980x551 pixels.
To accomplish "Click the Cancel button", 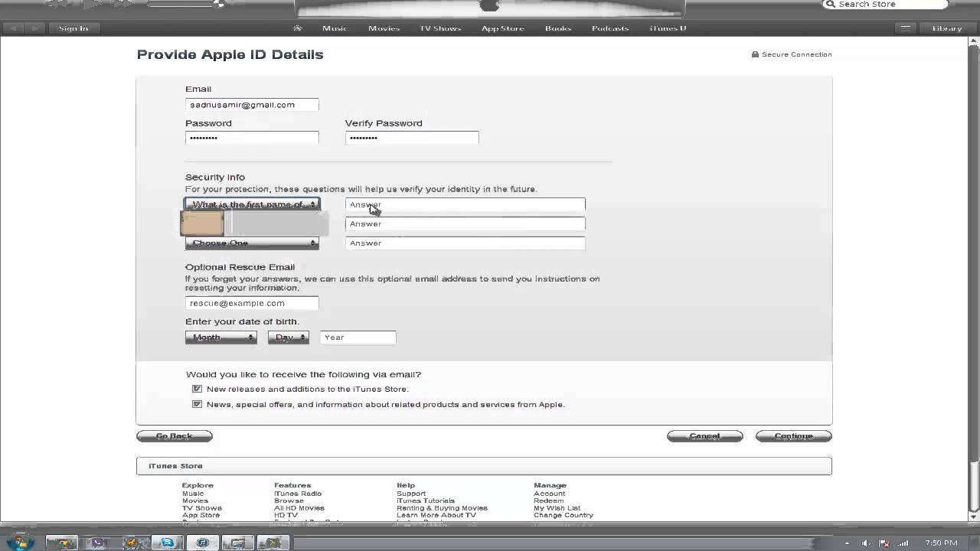I will 704,436.
